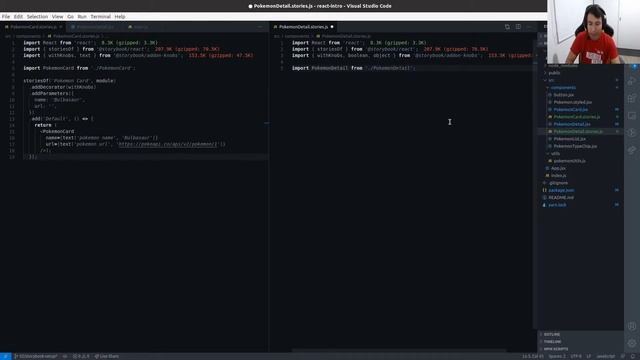Open the Manage gear in activity bar
This screenshot has height=360, width=640.
click(632, 343)
